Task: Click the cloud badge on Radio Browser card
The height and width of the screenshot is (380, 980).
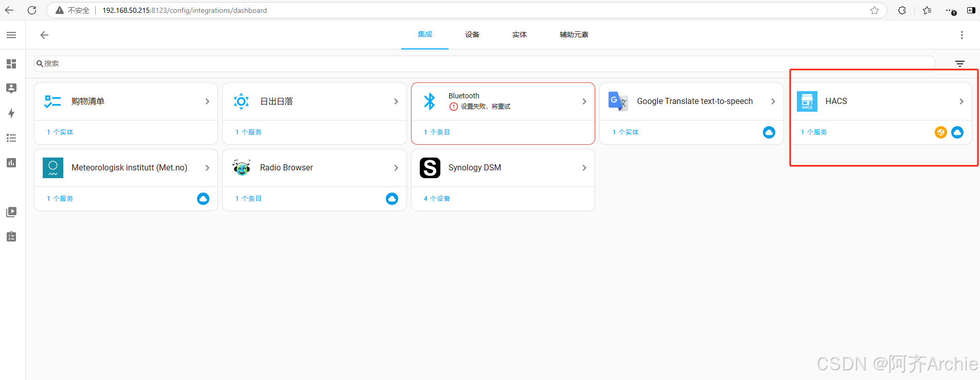Action: pyautogui.click(x=392, y=199)
